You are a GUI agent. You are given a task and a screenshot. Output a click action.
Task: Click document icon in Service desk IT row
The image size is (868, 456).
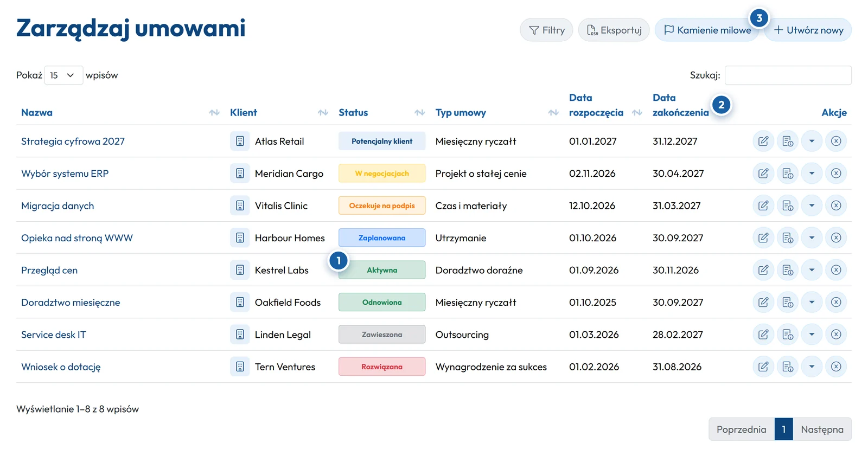click(x=788, y=335)
